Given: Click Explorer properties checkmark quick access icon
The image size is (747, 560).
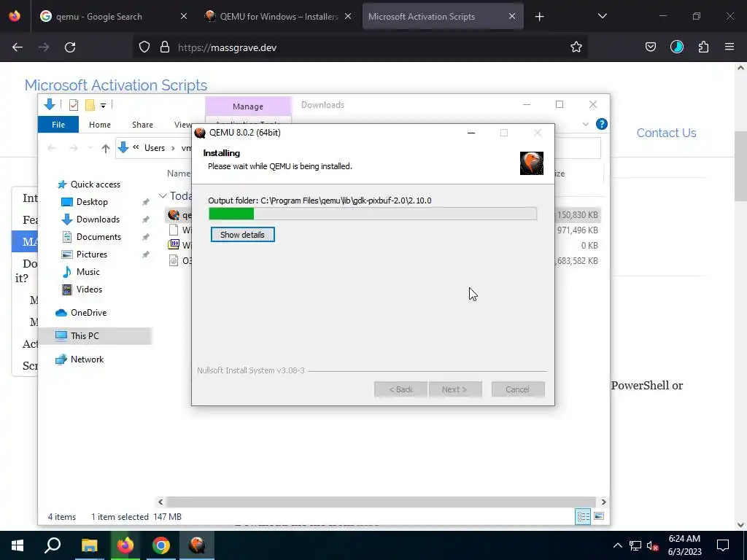Looking at the screenshot, I should click(x=74, y=105).
